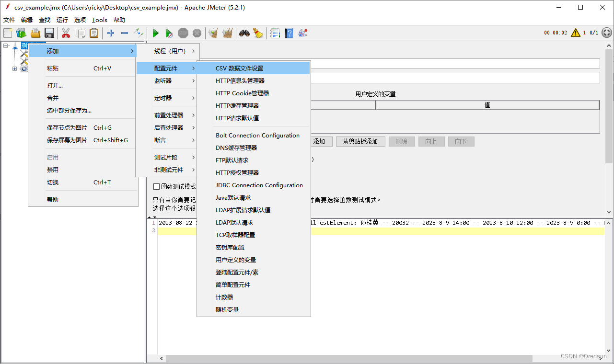This screenshot has height=364, width=614.
Task: Click the log panel horizontal scrollbar
Action: (x=349, y=358)
